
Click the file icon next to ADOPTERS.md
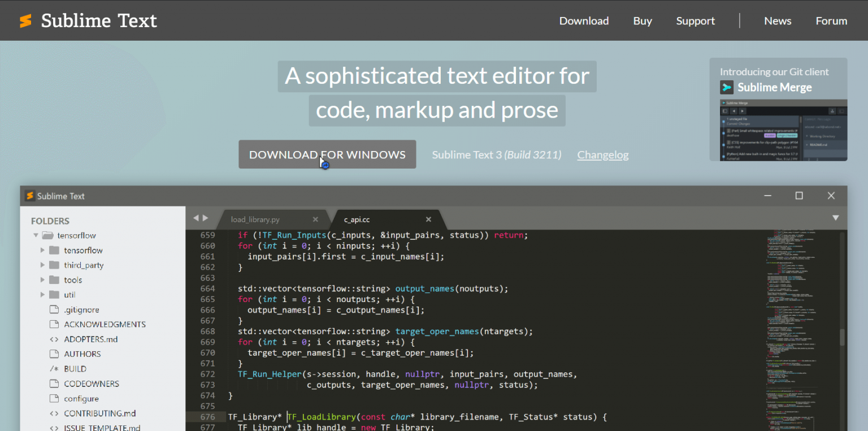[x=54, y=339]
